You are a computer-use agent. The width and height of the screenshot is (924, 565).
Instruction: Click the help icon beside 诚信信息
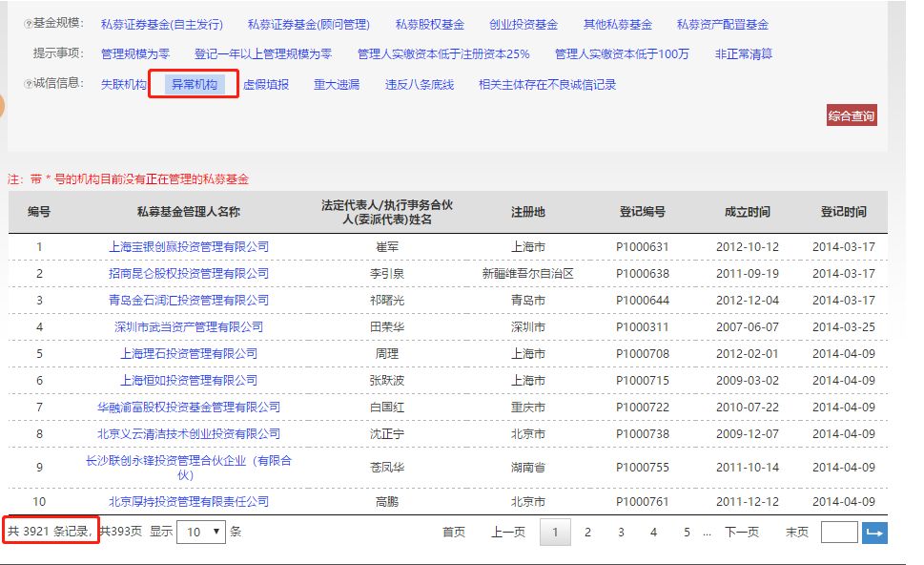(x=28, y=84)
